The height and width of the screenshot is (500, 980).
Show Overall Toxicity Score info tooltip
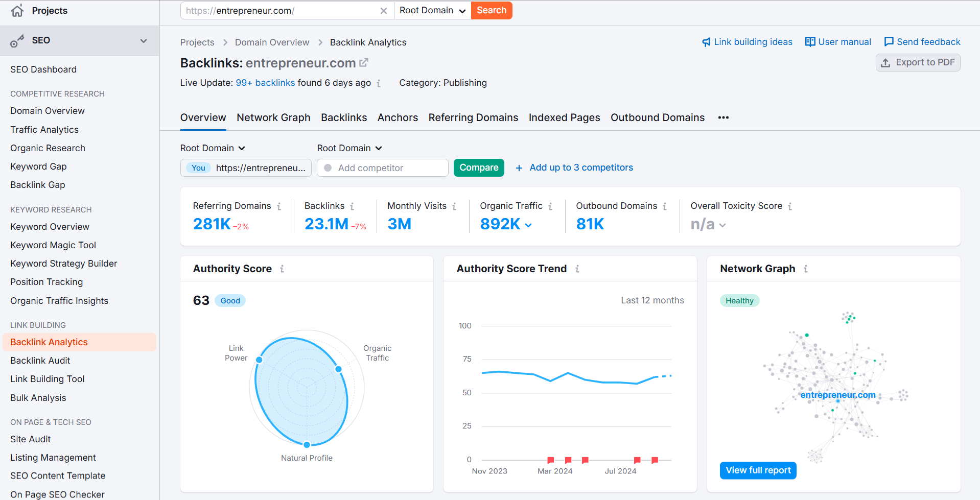point(790,206)
